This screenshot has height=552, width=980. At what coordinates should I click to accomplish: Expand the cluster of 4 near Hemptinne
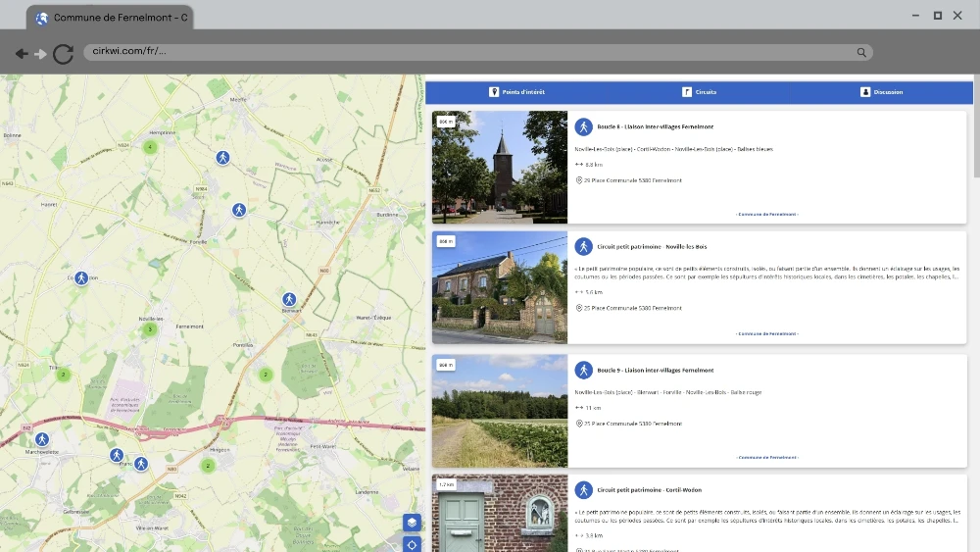point(150,147)
